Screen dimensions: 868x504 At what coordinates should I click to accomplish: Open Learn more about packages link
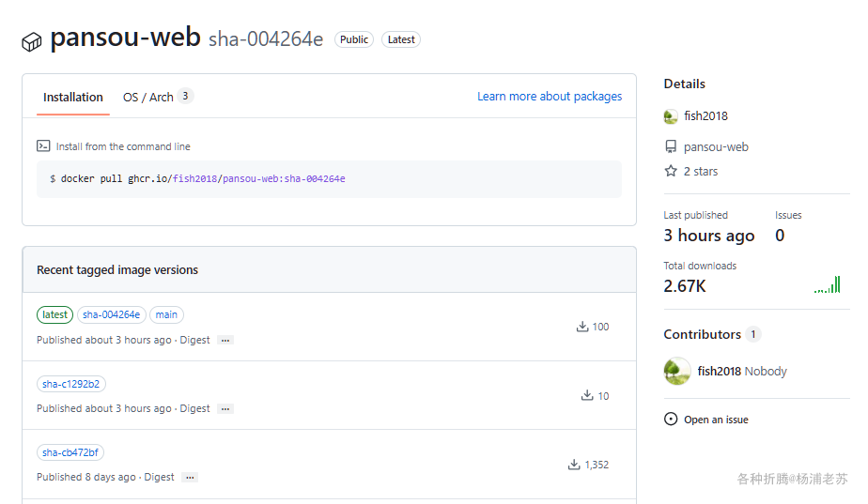click(550, 97)
